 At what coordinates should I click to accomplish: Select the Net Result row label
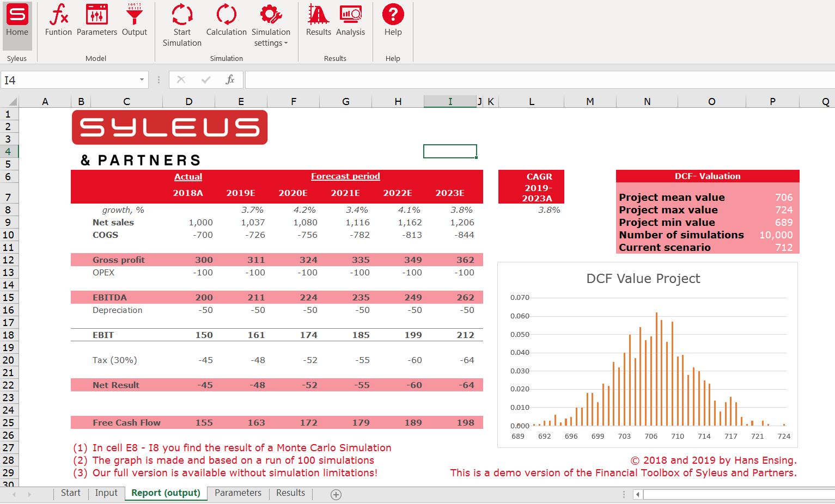116,385
